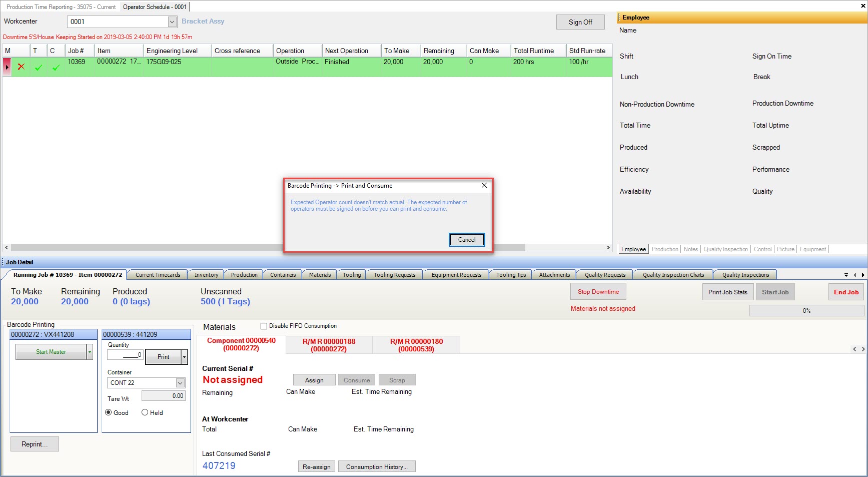Select R/M R00000188 materials tab
868x477 pixels.
(x=329, y=345)
